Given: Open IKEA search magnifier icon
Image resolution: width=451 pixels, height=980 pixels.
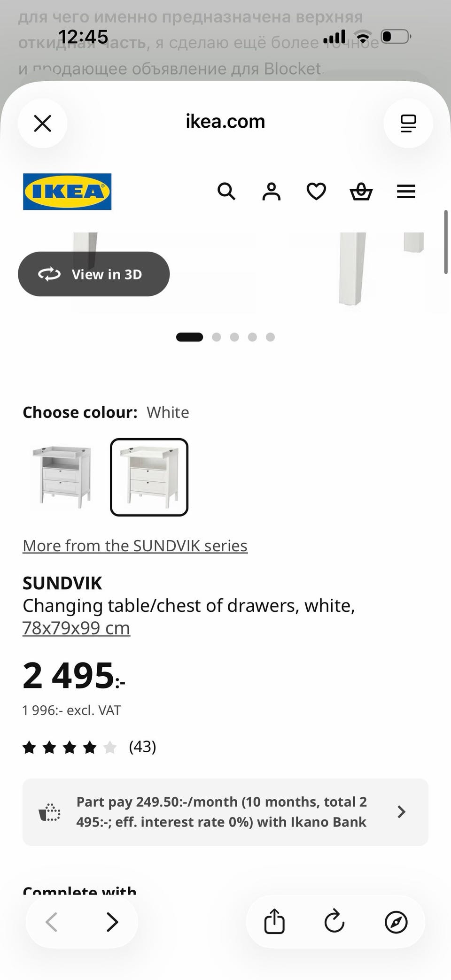Looking at the screenshot, I should 226,192.
